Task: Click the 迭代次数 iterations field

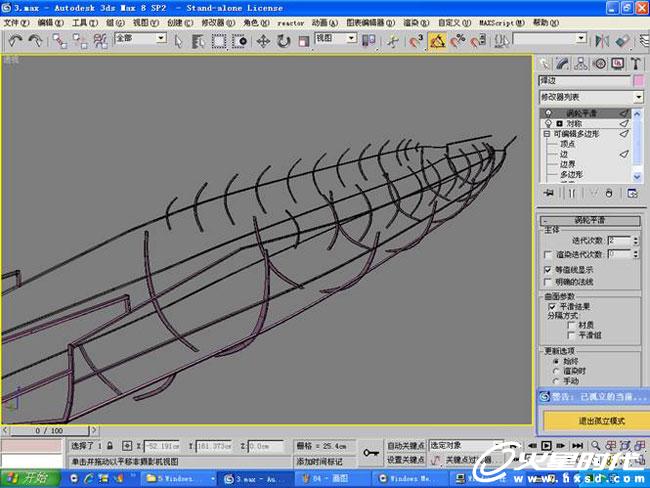Action: click(619, 240)
